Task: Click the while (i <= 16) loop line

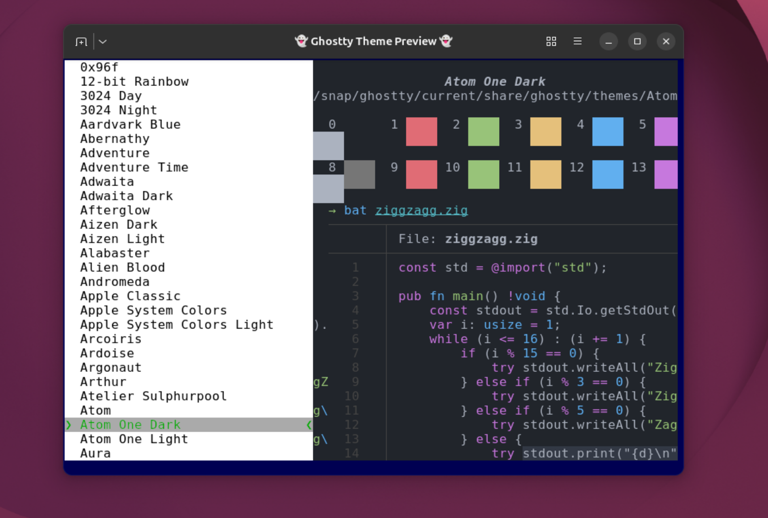Action: tap(537, 339)
